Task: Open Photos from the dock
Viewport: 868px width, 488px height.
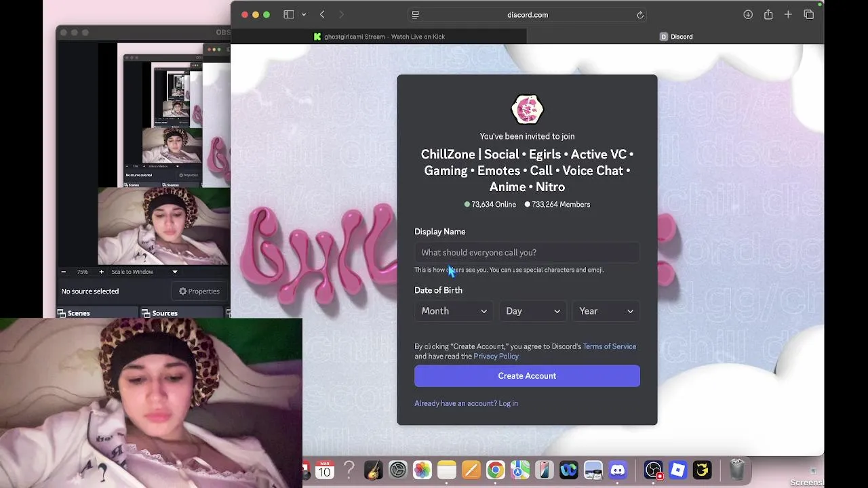Action: 422,470
